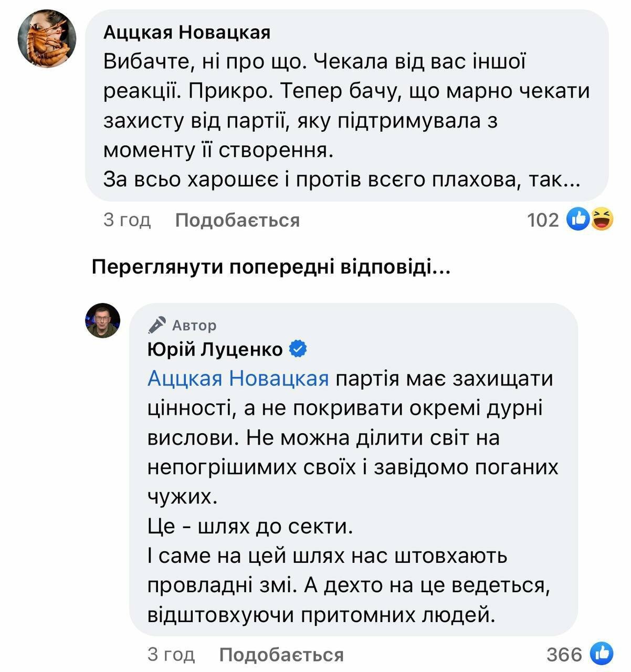Click the Автор label on the reply
Screen dimensions: 631x672
(x=194, y=325)
